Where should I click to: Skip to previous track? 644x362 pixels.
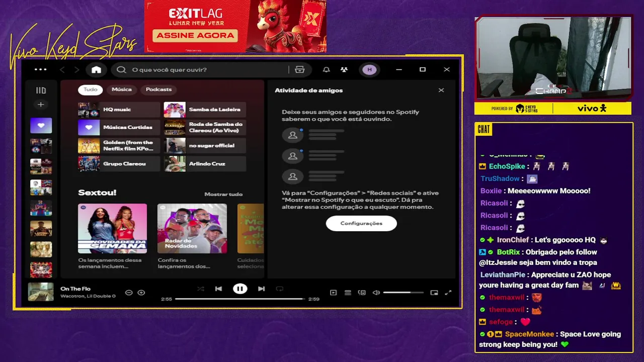(x=218, y=289)
